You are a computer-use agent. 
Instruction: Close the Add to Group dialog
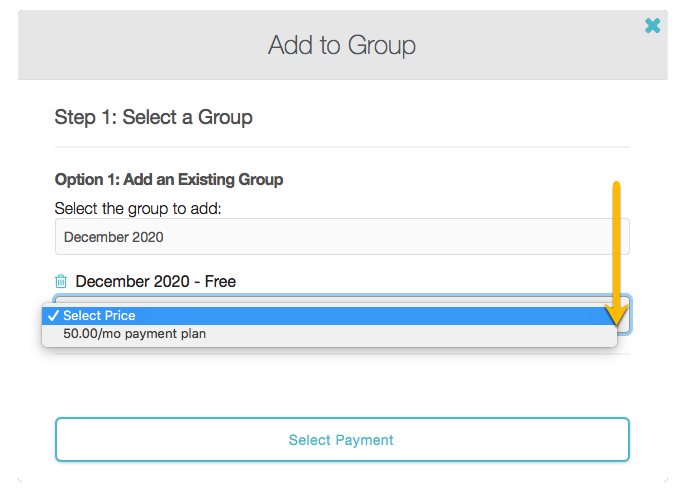click(x=653, y=26)
